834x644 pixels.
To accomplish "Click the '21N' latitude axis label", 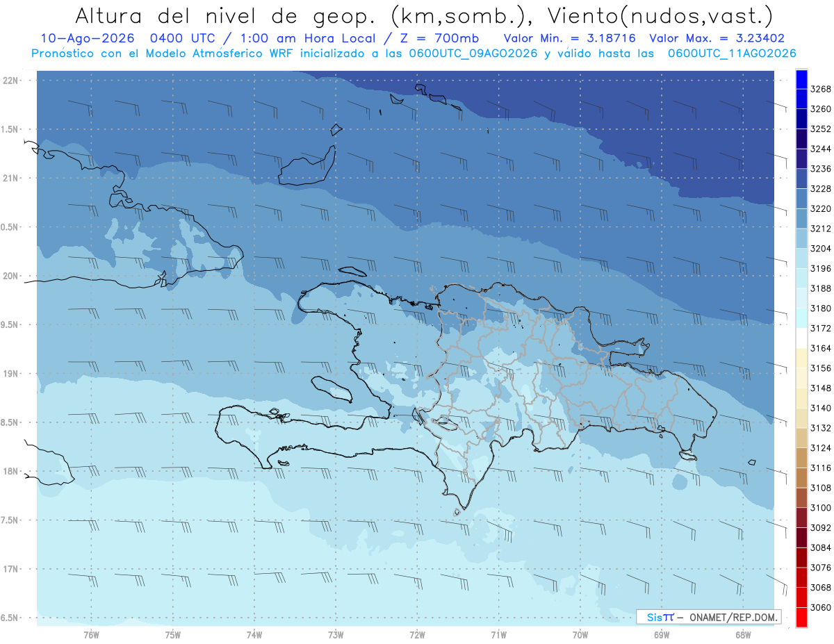I will pyautogui.click(x=10, y=178).
